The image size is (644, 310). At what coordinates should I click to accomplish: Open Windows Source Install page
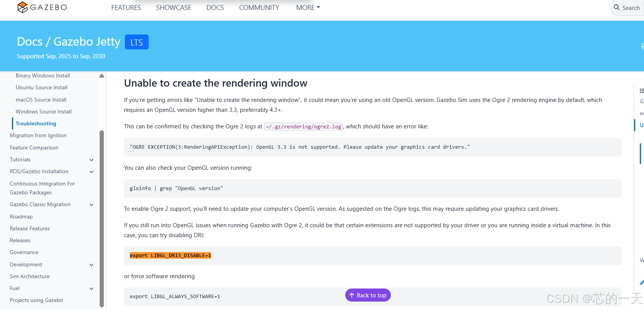coord(44,112)
